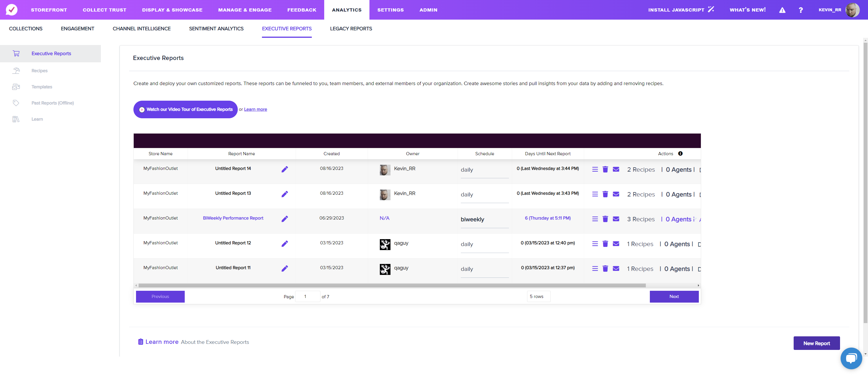Click the Kevin_RR profile avatar

point(853,10)
